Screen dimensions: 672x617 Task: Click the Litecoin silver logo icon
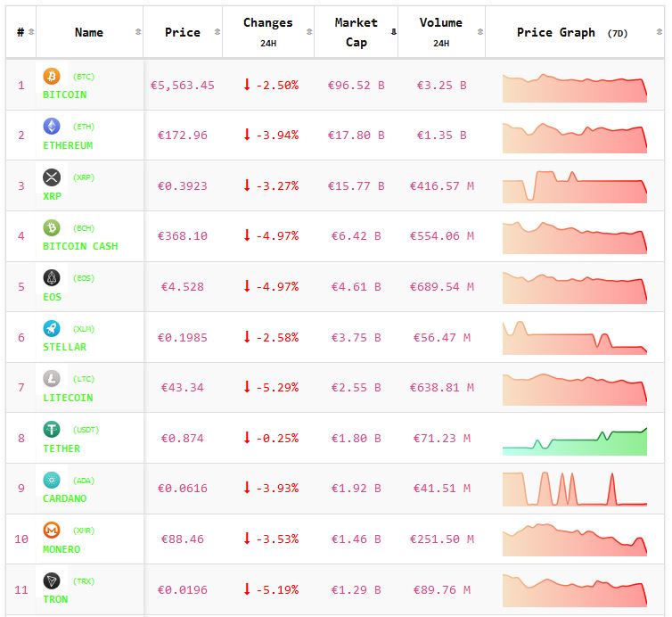pyautogui.click(x=52, y=379)
